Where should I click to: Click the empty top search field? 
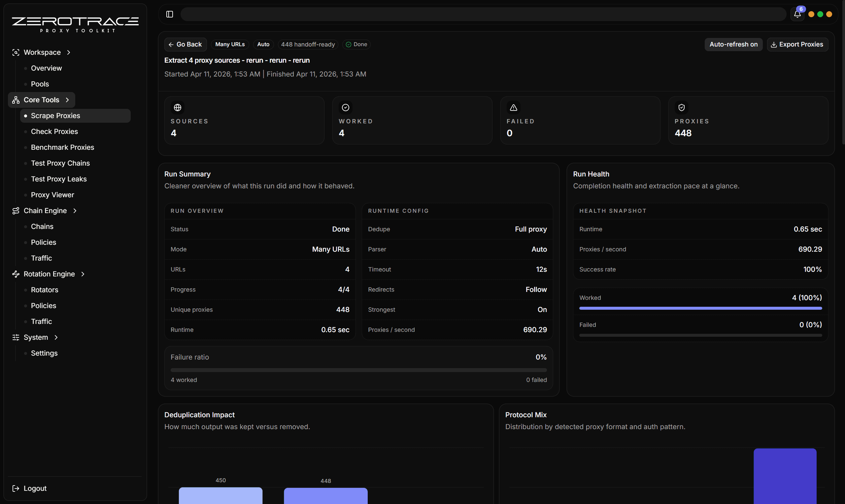pos(483,14)
